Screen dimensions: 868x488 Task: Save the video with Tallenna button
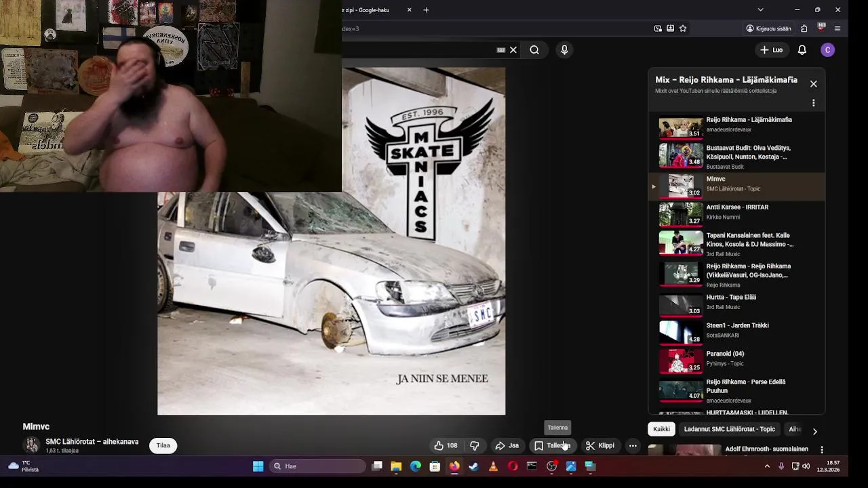[x=552, y=445]
